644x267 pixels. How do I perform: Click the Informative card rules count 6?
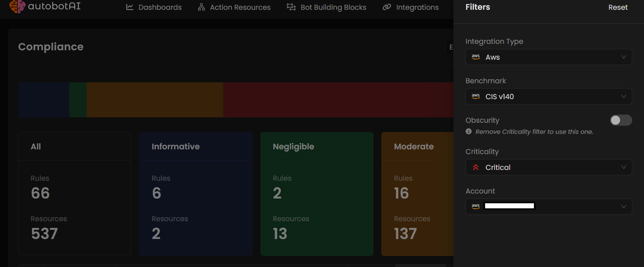tap(157, 193)
